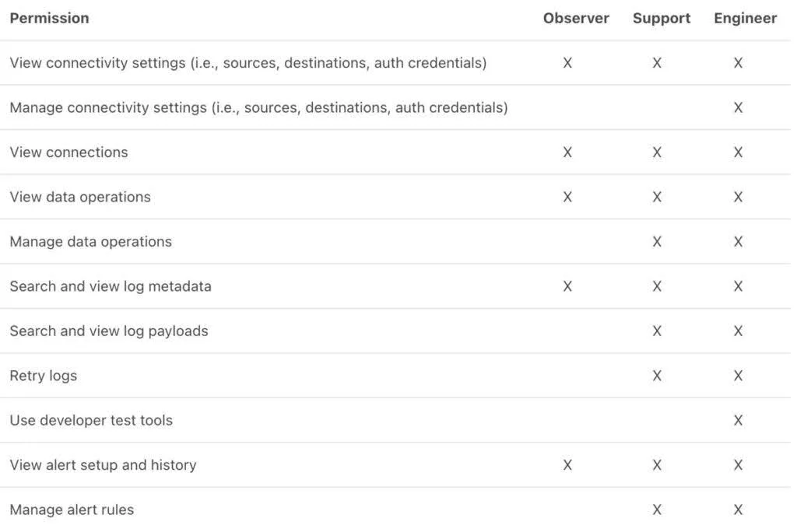The height and width of the screenshot is (532, 797).
Task: Select the Use developer test tools label
Action: pos(91,420)
